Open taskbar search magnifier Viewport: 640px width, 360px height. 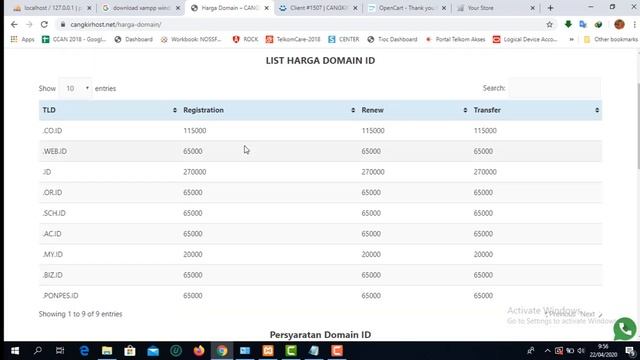tap(38, 351)
